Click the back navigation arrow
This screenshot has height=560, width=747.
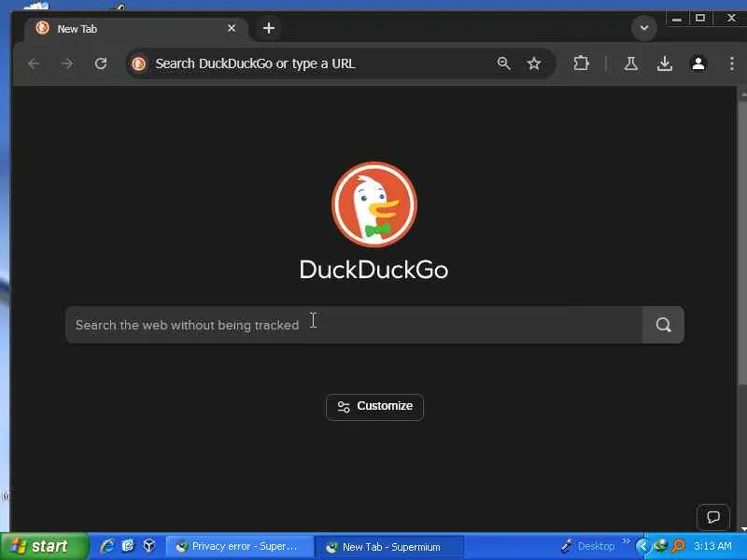[x=34, y=63]
